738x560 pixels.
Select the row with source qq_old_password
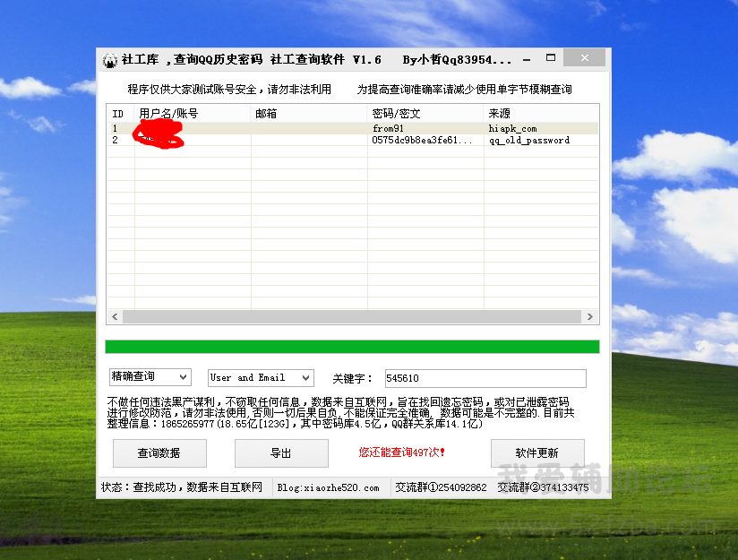click(x=353, y=140)
